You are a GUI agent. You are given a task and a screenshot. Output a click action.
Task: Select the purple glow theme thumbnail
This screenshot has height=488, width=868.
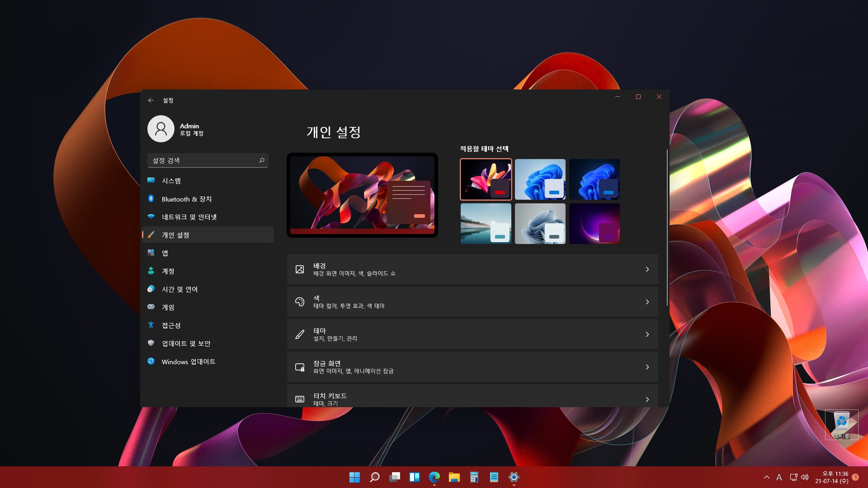coord(594,224)
